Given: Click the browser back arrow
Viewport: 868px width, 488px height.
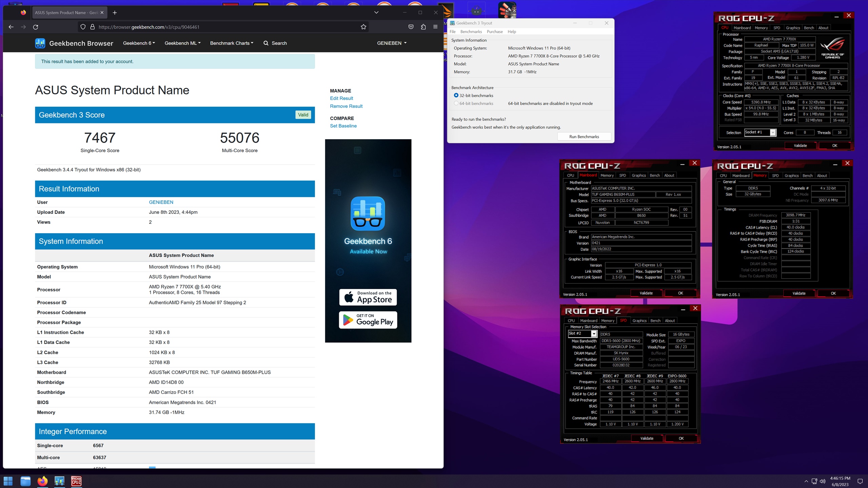Looking at the screenshot, I should point(11,27).
